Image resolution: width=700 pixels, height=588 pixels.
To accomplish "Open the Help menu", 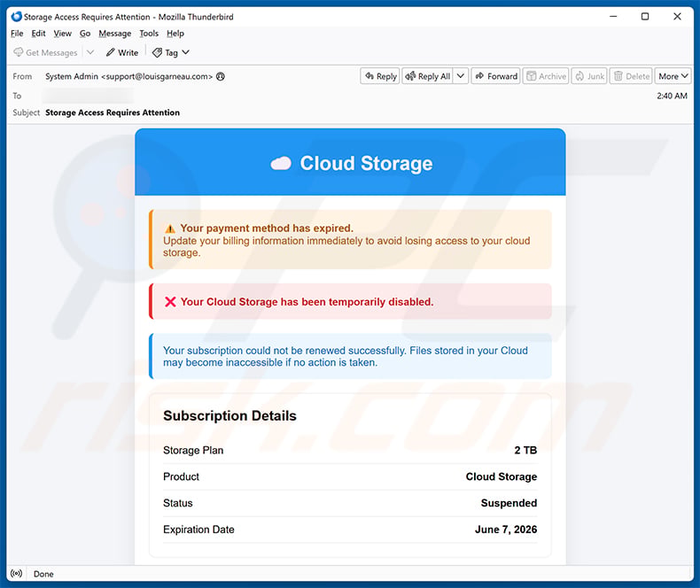I will coord(175,34).
